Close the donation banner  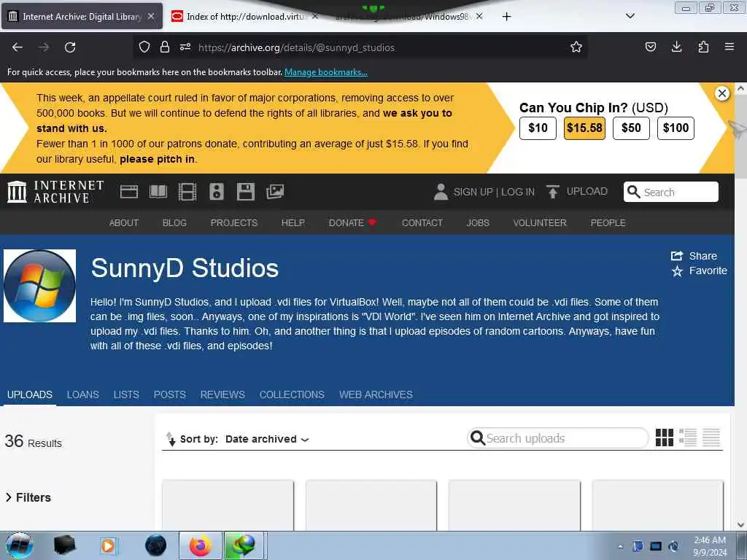point(722,93)
